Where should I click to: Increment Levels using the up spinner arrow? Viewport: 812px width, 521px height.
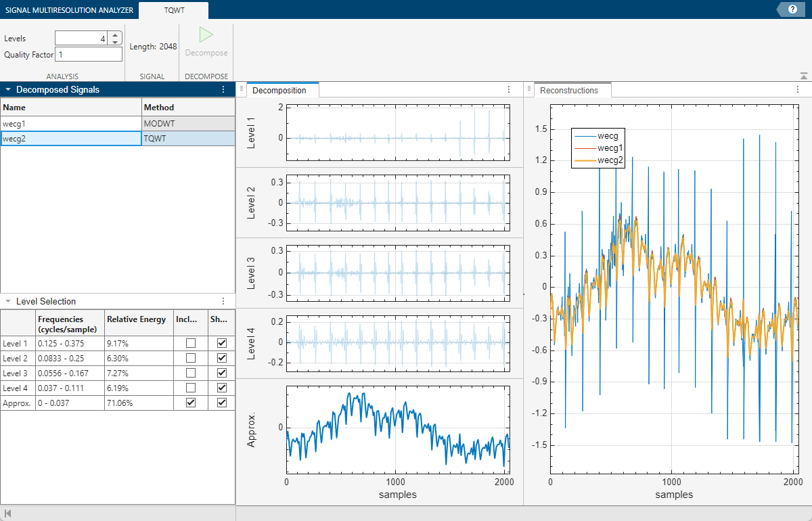114,35
